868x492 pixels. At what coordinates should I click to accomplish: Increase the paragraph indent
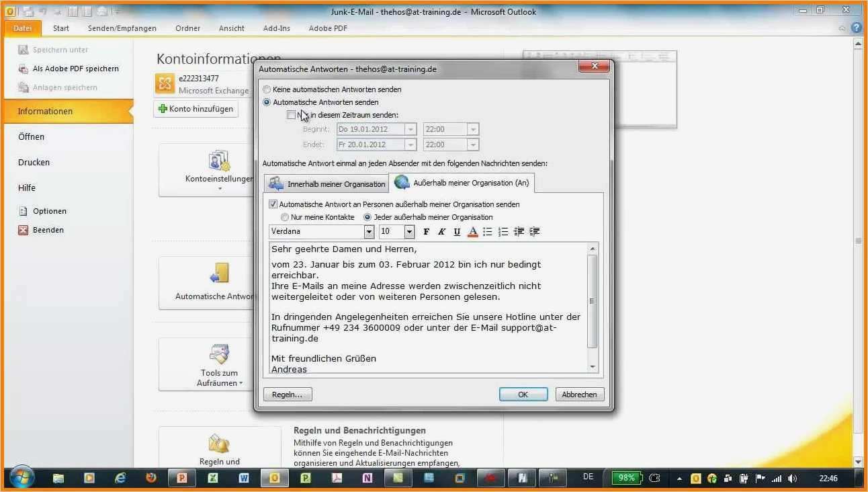pos(533,231)
